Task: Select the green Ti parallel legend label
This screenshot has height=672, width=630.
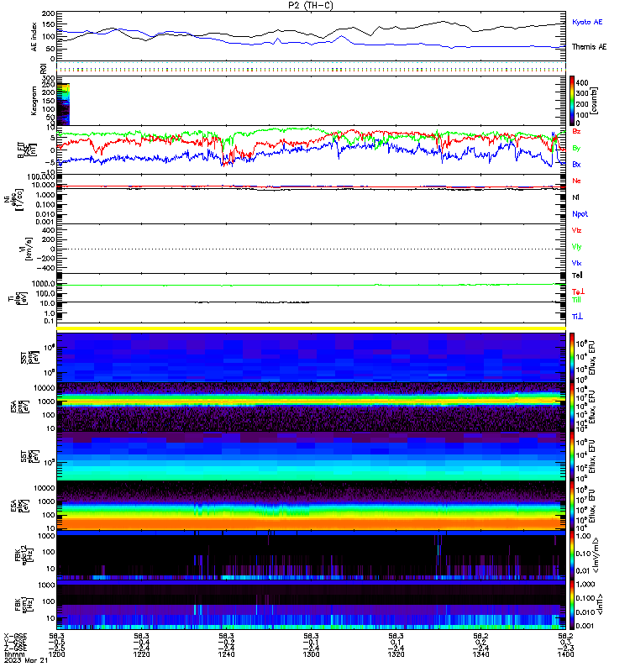Action: (x=576, y=300)
